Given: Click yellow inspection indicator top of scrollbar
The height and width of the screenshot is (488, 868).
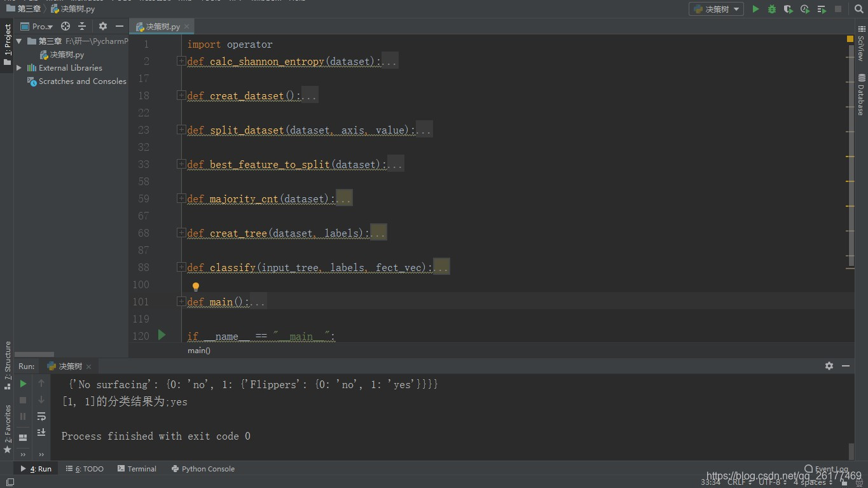Looking at the screenshot, I should (x=850, y=39).
